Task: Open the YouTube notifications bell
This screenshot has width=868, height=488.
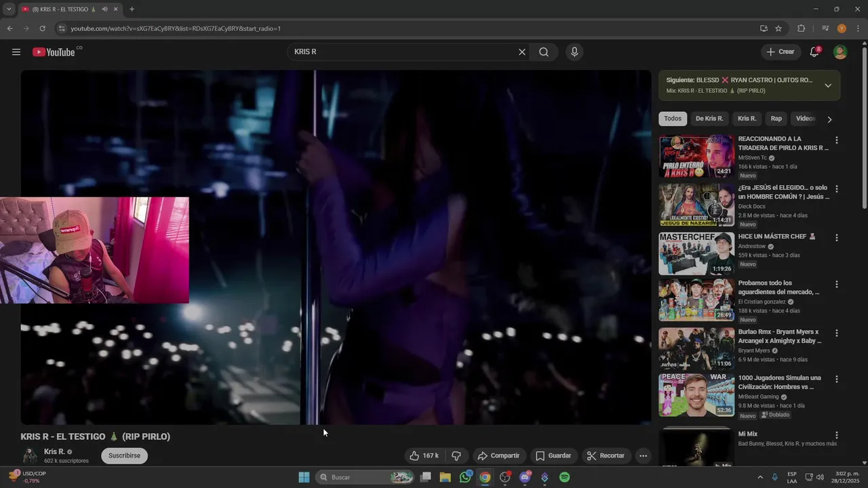Action: click(815, 52)
